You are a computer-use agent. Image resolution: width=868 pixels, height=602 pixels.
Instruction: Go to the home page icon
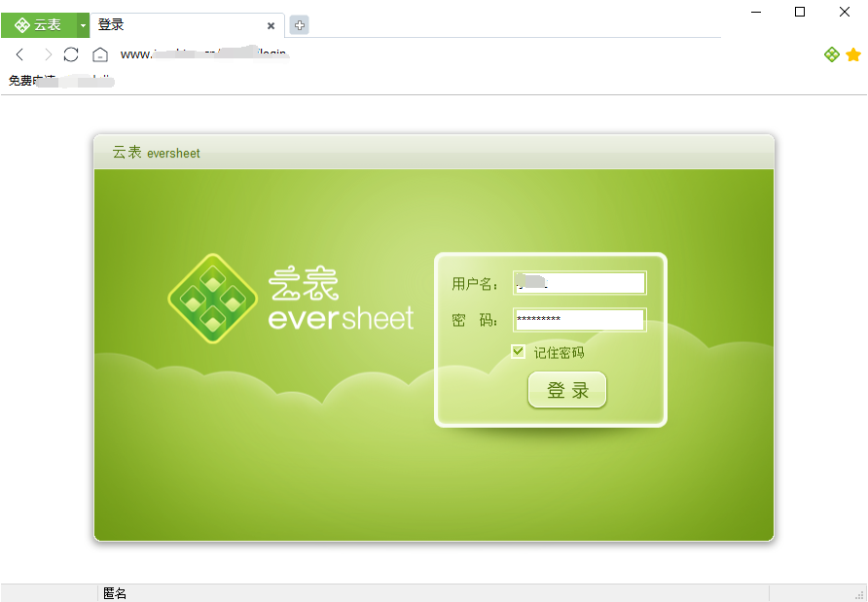point(100,54)
